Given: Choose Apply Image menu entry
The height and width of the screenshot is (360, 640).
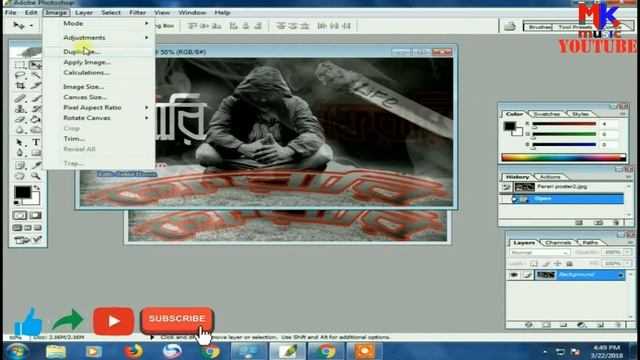Looking at the screenshot, I should click(x=87, y=62).
